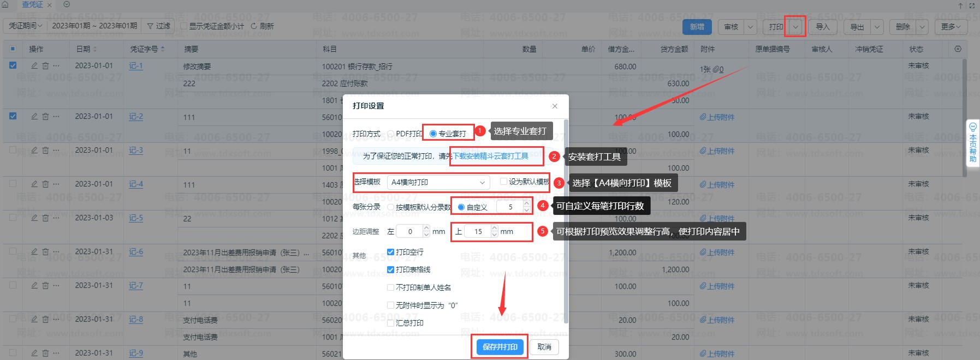Toggle 显示凭证金额小计 checkbox

(x=184, y=26)
